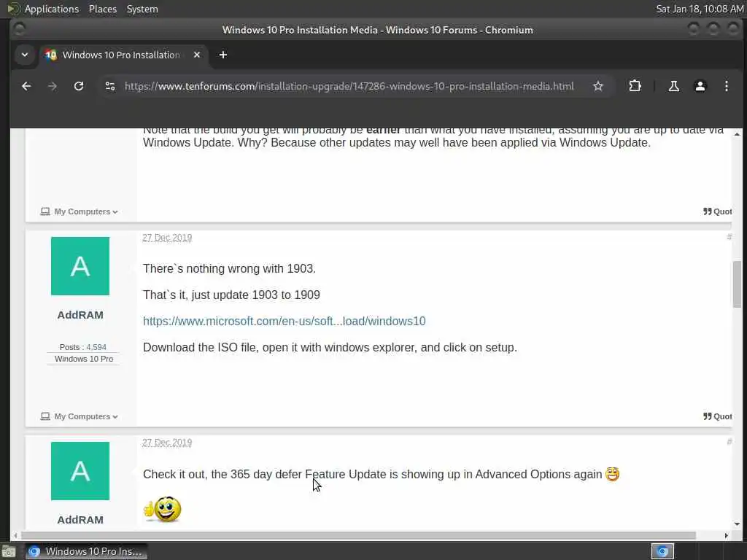747x560 pixels.
Task: Open site information icon in address bar
Action: coord(110,86)
